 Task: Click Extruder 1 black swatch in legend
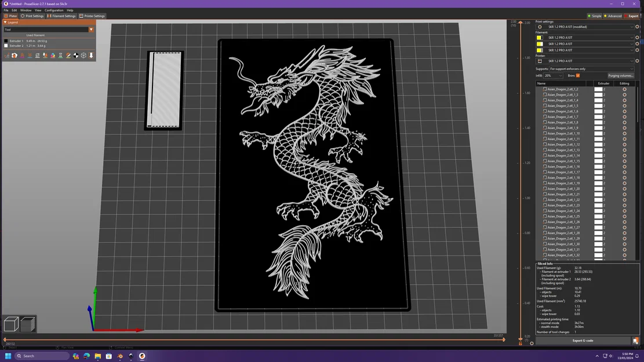[x=6, y=41]
